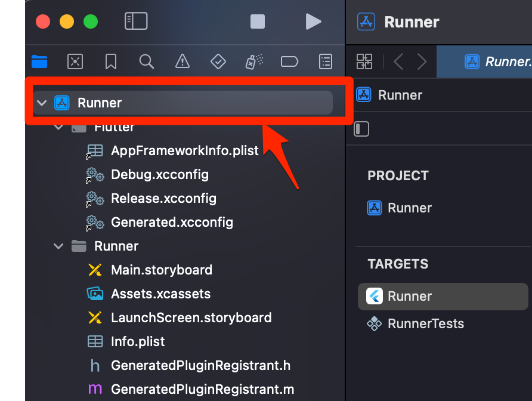Open Main.storyboard

click(x=162, y=270)
